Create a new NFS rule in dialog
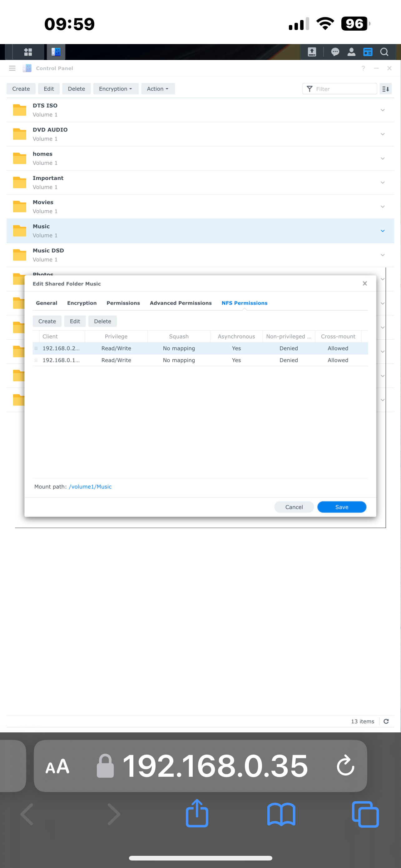This screenshot has width=401, height=868. (x=47, y=322)
